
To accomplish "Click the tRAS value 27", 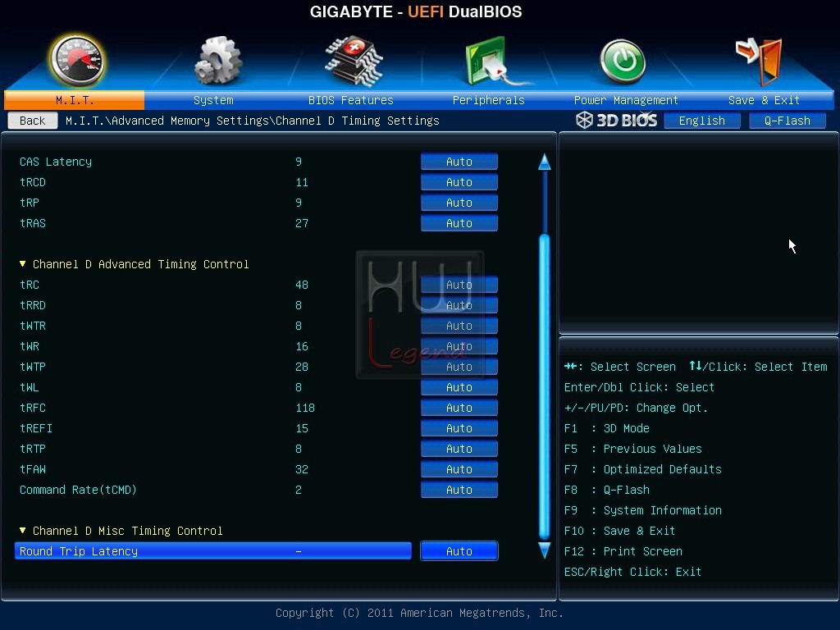I will pyautogui.click(x=302, y=223).
